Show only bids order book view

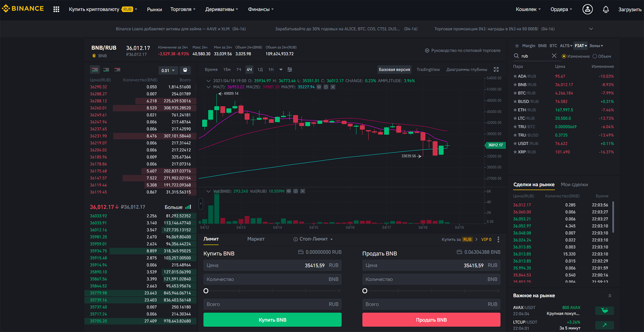pos(106,70)
